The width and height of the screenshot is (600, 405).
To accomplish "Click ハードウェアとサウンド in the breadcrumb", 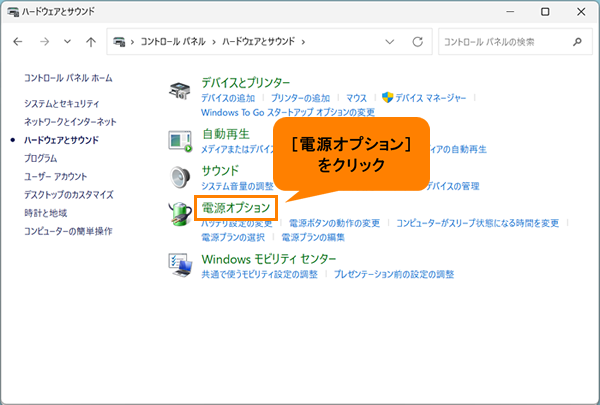I will coord(259,41).
